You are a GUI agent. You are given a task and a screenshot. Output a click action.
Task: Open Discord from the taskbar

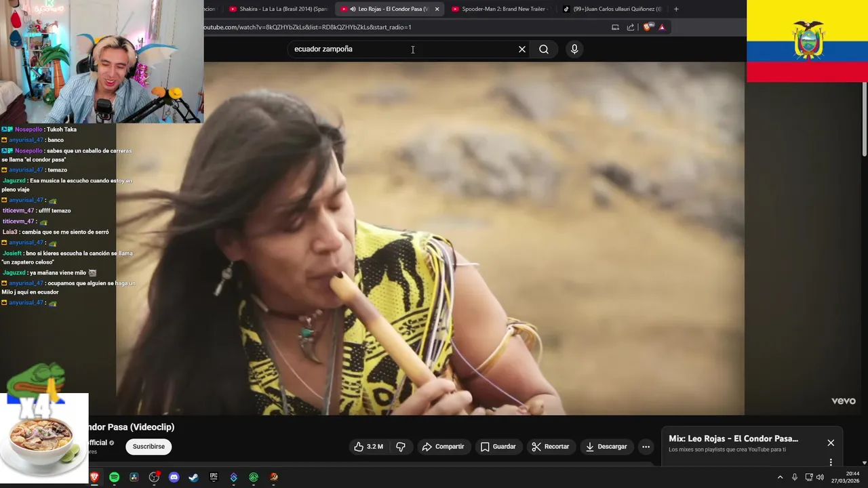click(174, 477)
